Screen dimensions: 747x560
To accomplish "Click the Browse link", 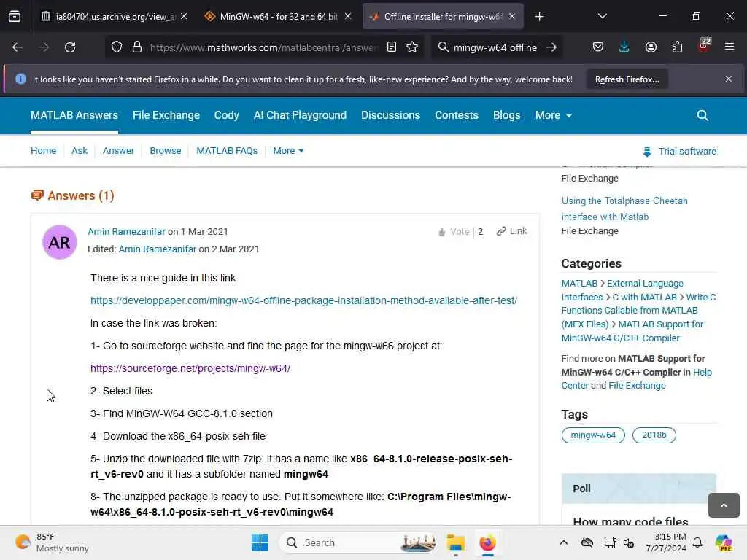I will [166, 150].
